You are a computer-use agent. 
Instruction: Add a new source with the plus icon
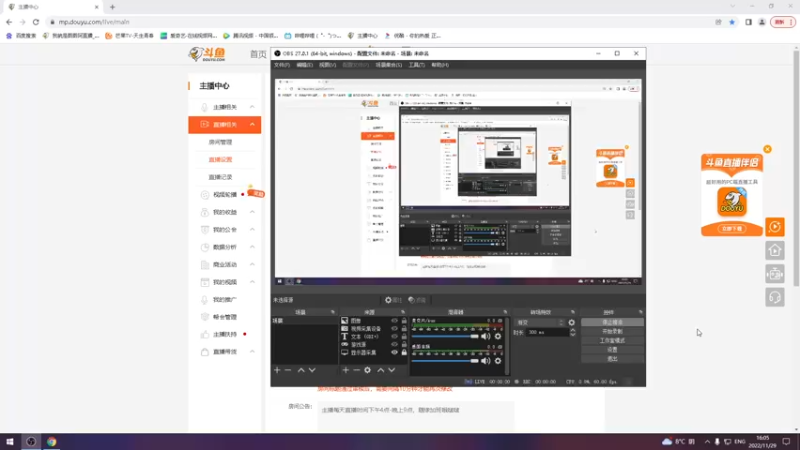coord(345,370)
